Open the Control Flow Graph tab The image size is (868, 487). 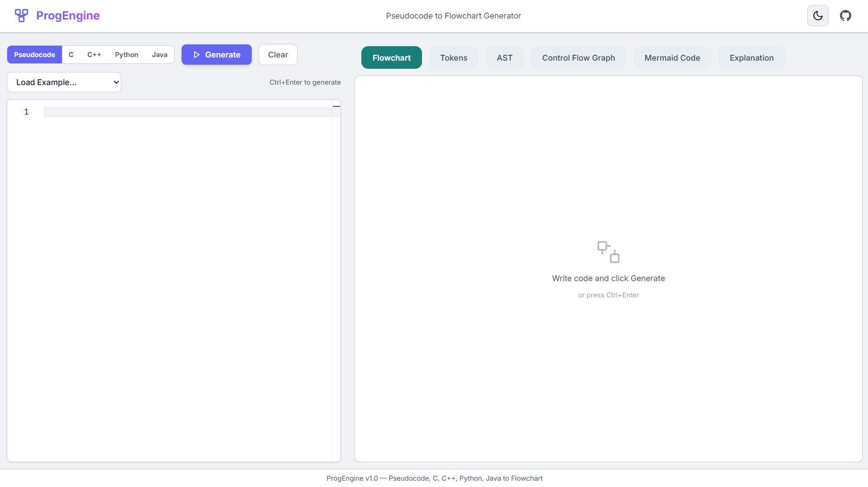point(578,58)
